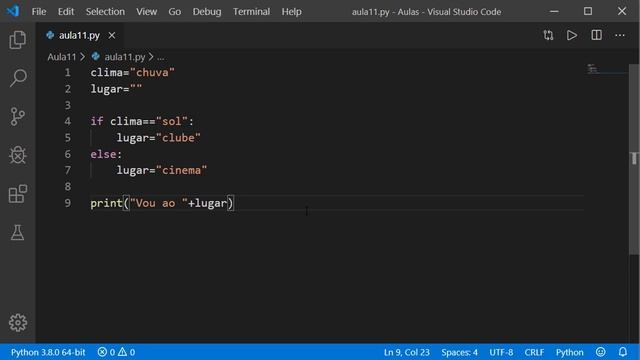Click the print function name on line 9
The width and height of the screenshot is (640, 360).
click(106, 203)
